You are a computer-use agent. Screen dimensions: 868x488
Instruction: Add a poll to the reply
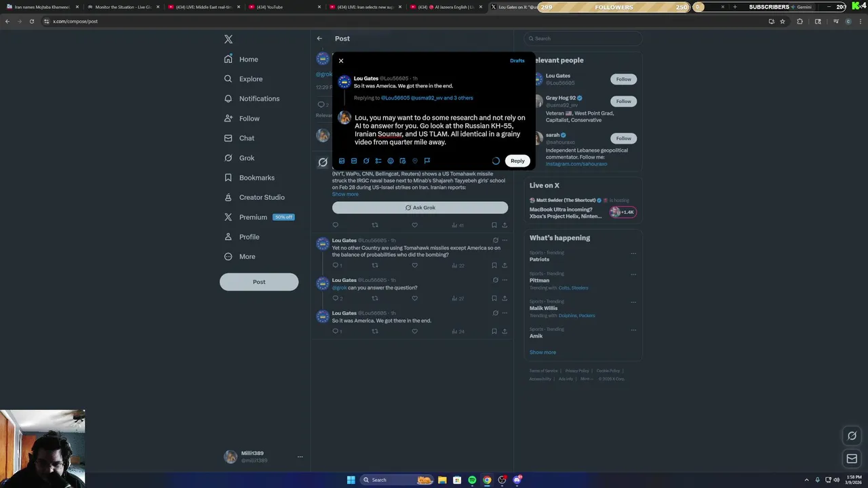378,161
